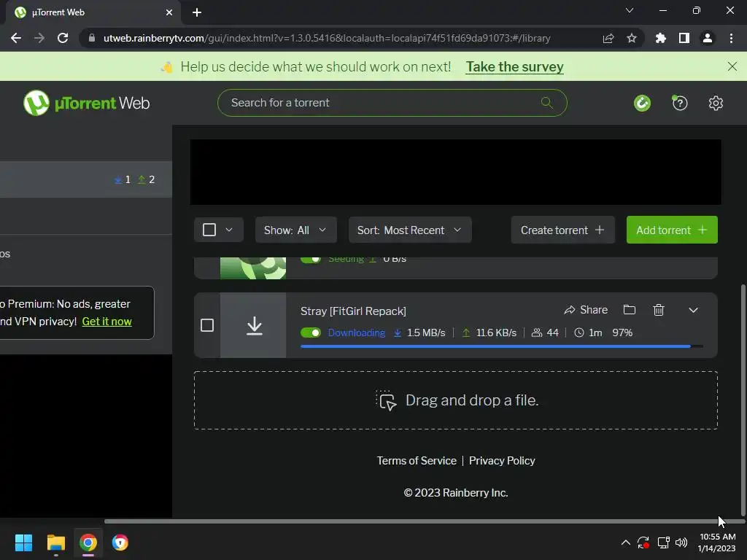Click the Drag and drop a file area
This screenshot has height=560, width=747.
(x=455, y=400)
